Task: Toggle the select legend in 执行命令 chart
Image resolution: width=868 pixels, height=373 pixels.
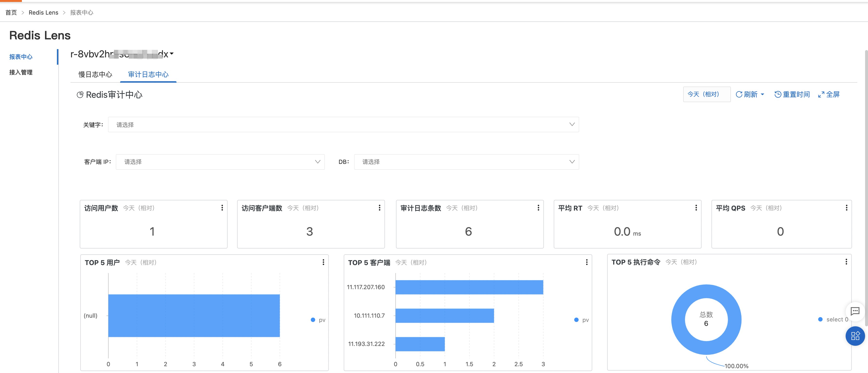Action: (x=833, y=320)
